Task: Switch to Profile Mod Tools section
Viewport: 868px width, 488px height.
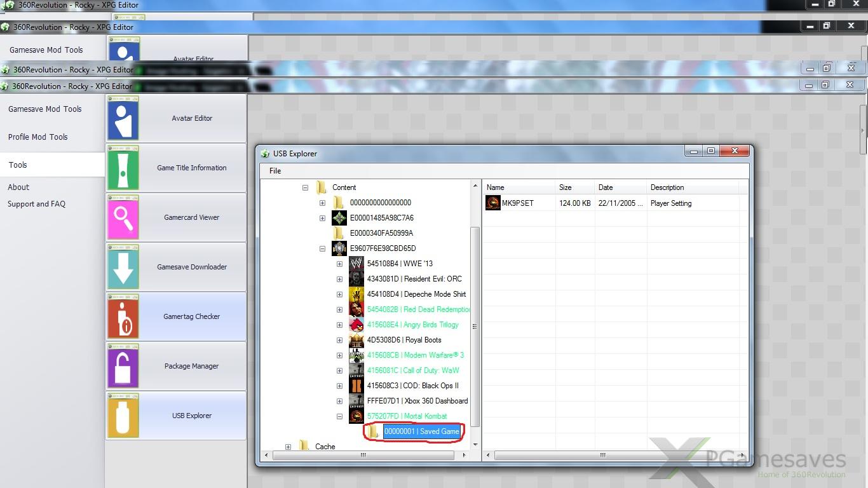Action: point(38,137)
